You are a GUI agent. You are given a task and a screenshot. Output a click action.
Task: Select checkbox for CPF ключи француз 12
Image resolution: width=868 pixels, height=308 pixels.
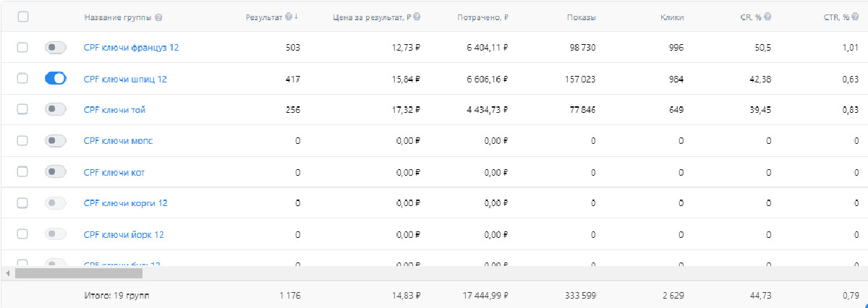point(22,48)
